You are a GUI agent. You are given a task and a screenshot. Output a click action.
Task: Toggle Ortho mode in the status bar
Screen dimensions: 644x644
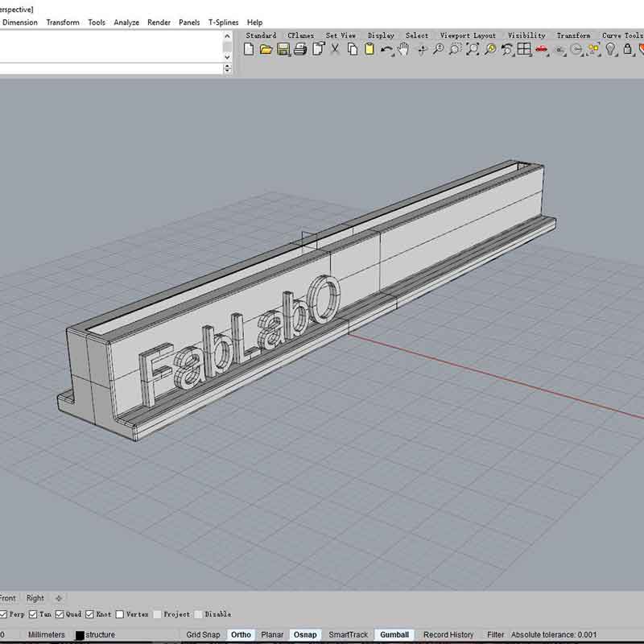tap(241, 634)
